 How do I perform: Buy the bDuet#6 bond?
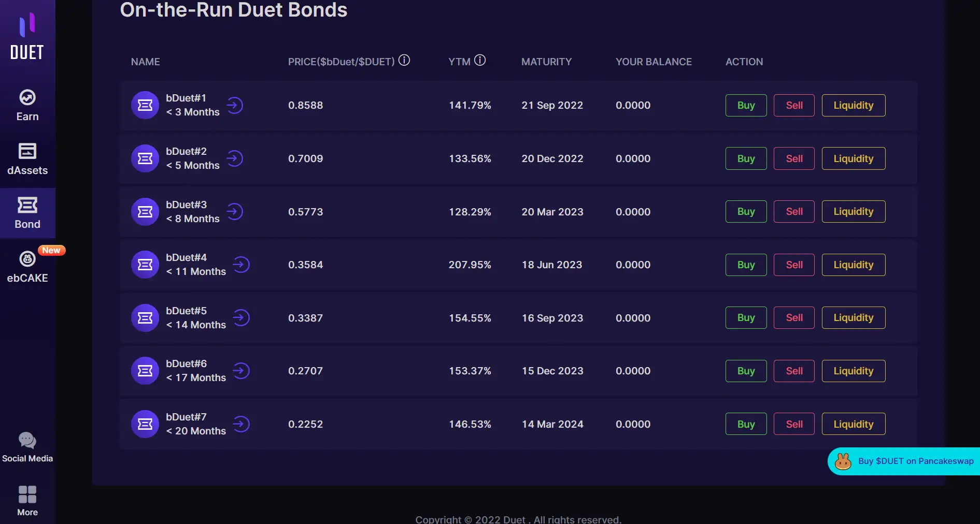point(746,371)
